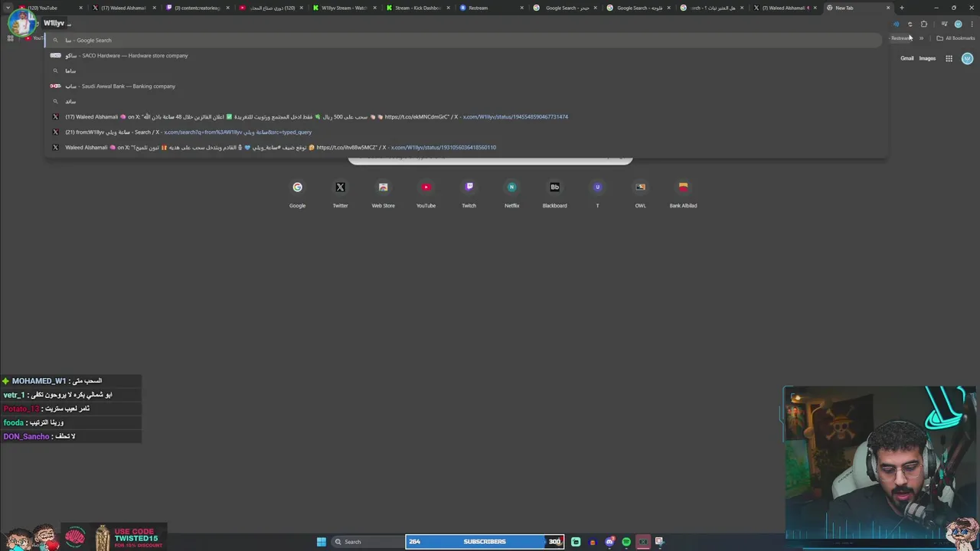
Task: Open the Windows Start button
Action: click(322, 542)
